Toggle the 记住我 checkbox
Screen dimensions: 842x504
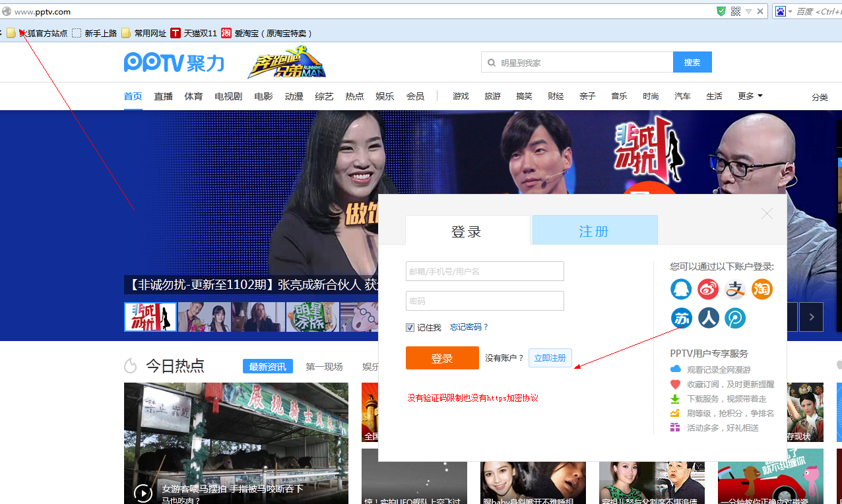coord(410,327)
